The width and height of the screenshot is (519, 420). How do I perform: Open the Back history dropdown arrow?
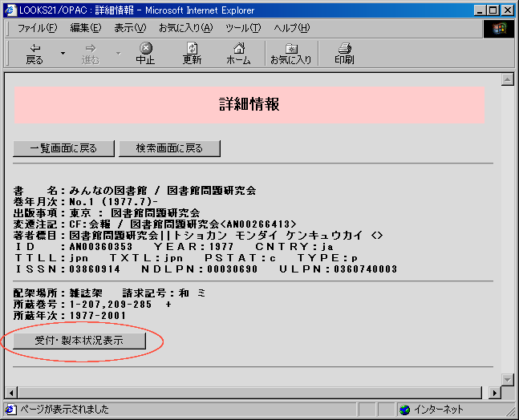coord(63,54)
